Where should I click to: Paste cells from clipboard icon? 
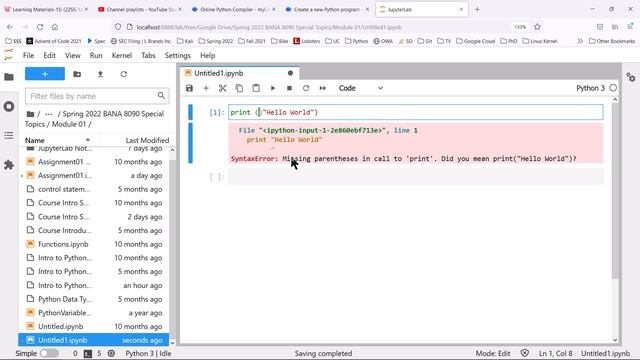pyautogui.click(x=256, y=88)
